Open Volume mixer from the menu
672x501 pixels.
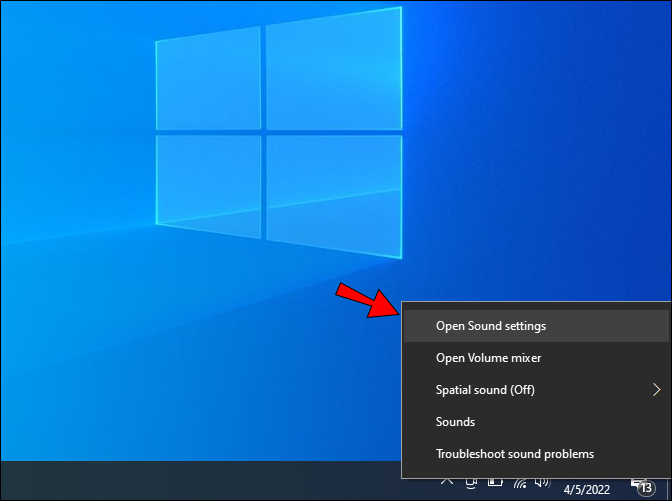536,358
